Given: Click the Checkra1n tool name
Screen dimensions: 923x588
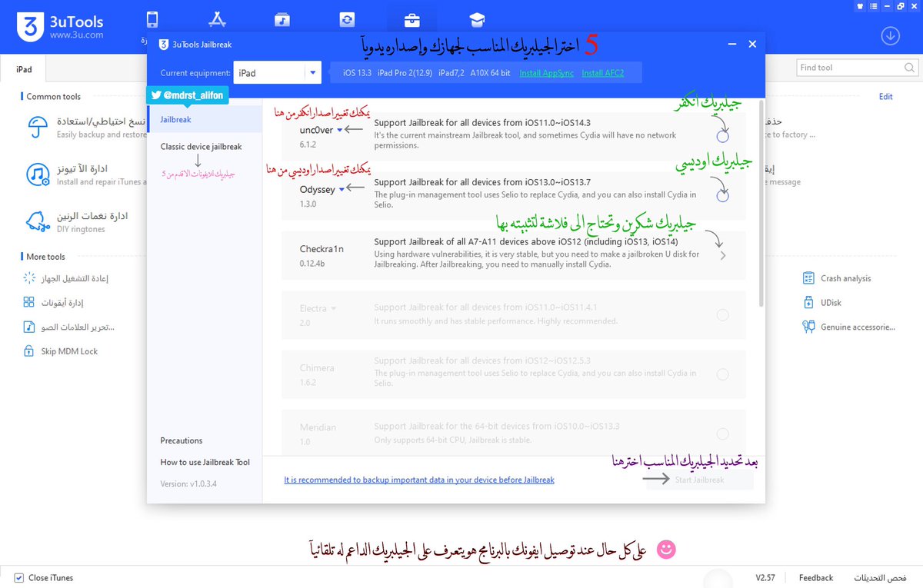Looking at the screenshot, I should (322, 249).
